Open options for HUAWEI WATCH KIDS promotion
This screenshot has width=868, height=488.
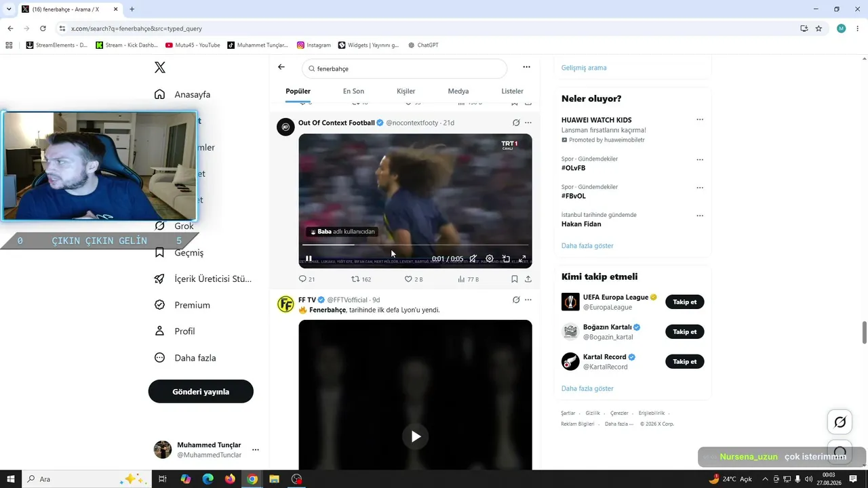(700, 120)
